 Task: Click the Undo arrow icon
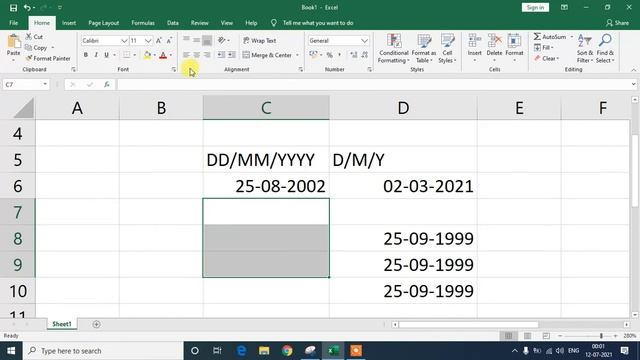27,7
